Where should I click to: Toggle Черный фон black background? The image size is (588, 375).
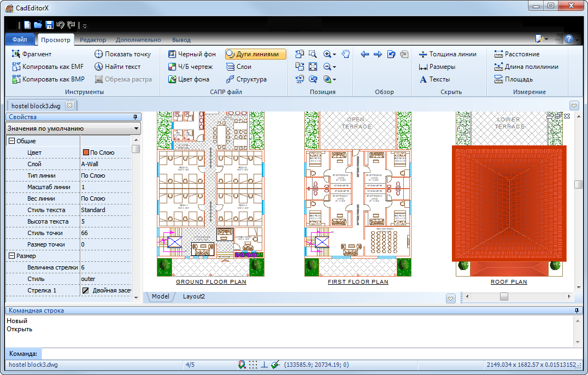click(x=192, y=54)
